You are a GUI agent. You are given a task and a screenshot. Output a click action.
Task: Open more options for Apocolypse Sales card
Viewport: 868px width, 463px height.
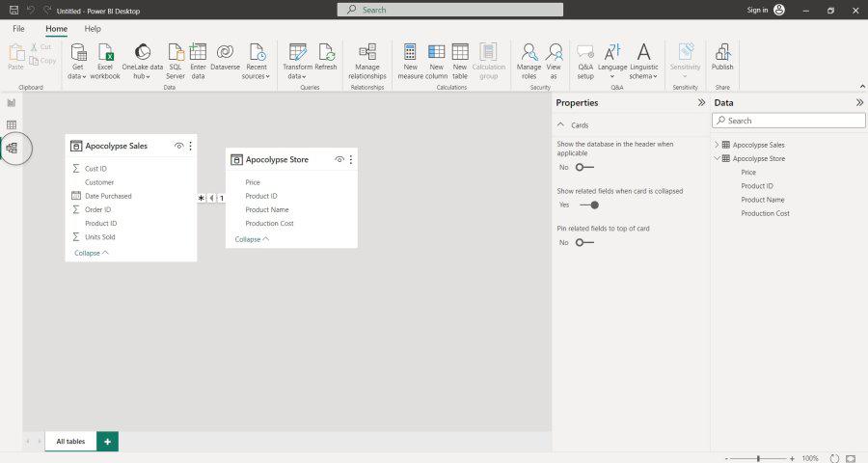coord(190,146)
